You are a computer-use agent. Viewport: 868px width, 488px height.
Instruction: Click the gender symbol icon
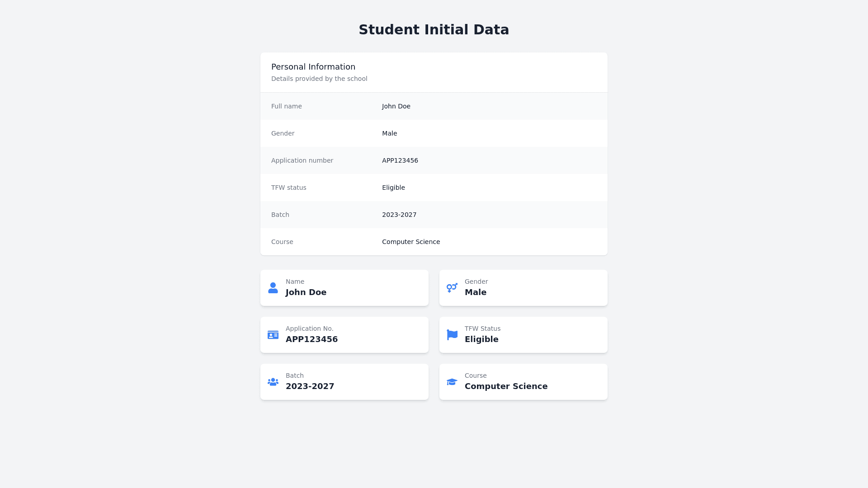452,288
